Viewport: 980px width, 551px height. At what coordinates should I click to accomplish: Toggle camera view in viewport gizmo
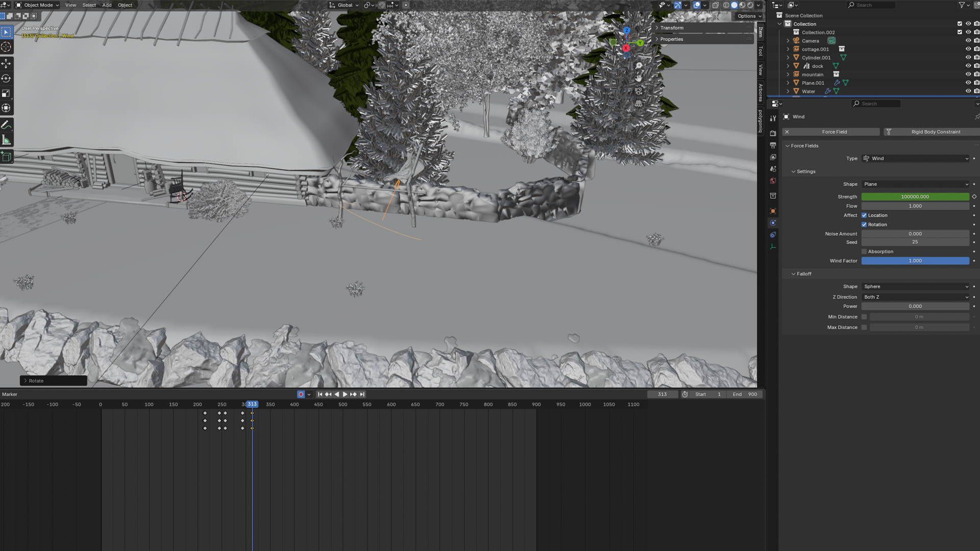coord(639,91)
